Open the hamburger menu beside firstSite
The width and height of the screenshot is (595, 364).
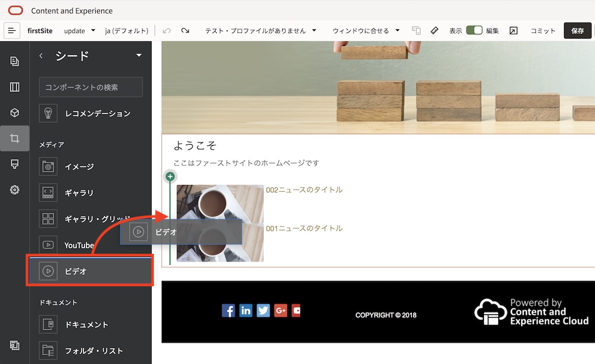(11, 30)
